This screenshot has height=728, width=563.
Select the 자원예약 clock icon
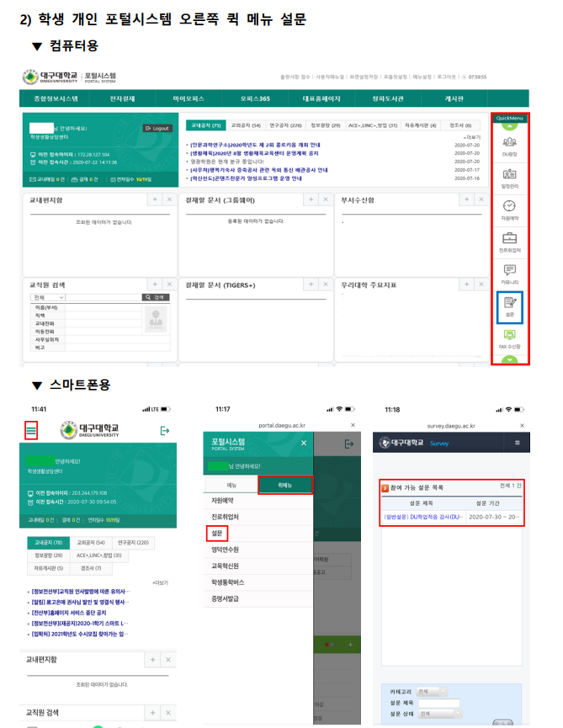510,209
